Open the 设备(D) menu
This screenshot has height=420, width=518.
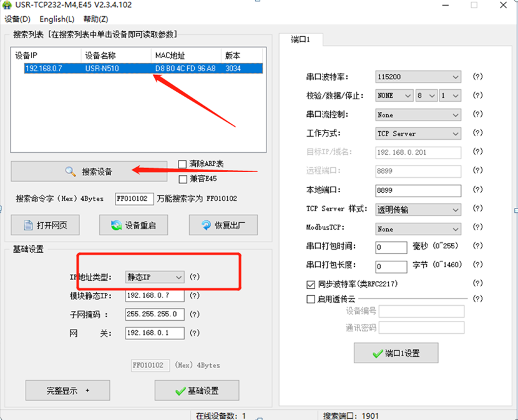[17, 19]
